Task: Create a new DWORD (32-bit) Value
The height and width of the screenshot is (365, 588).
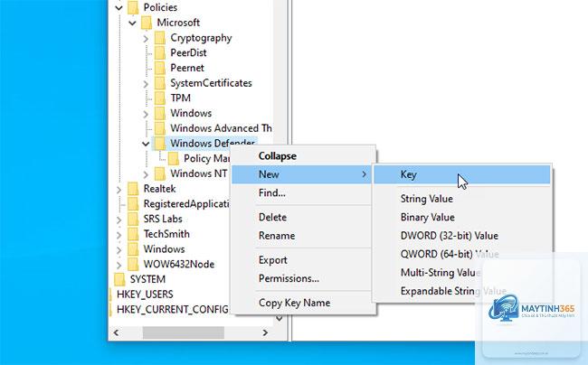Action: [462, 236]
